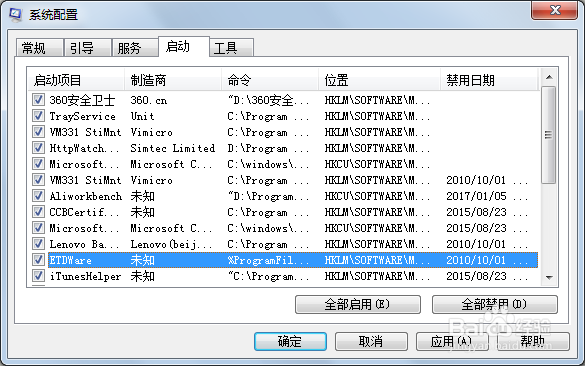Select the Aliworkbench item name
This screenshot has height=366, width=585.
pyautogui.click(x=85, y=196)
